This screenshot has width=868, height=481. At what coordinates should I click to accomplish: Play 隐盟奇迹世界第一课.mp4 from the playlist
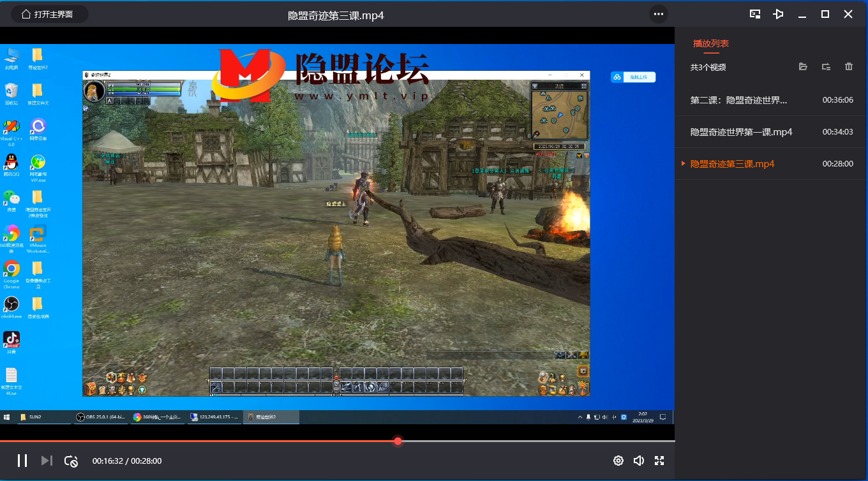click(x=741, y=132)
